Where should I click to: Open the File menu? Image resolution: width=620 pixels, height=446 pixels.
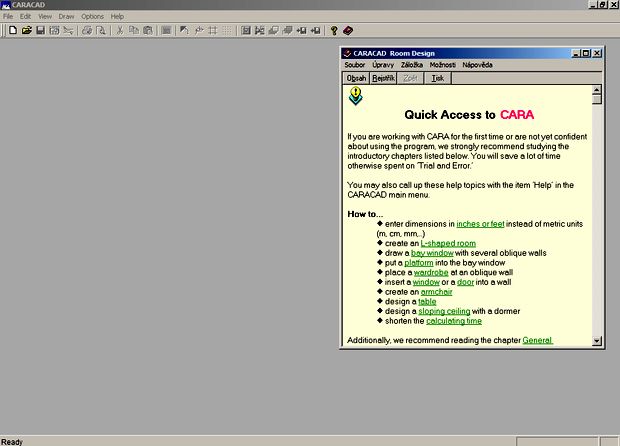click(8, 16)
